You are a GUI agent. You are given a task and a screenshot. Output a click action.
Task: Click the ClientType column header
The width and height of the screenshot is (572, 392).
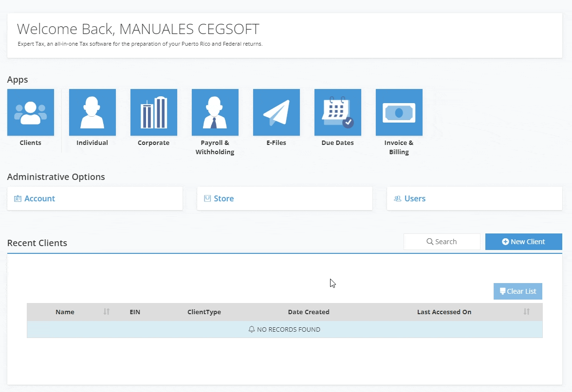pos(204,312)
